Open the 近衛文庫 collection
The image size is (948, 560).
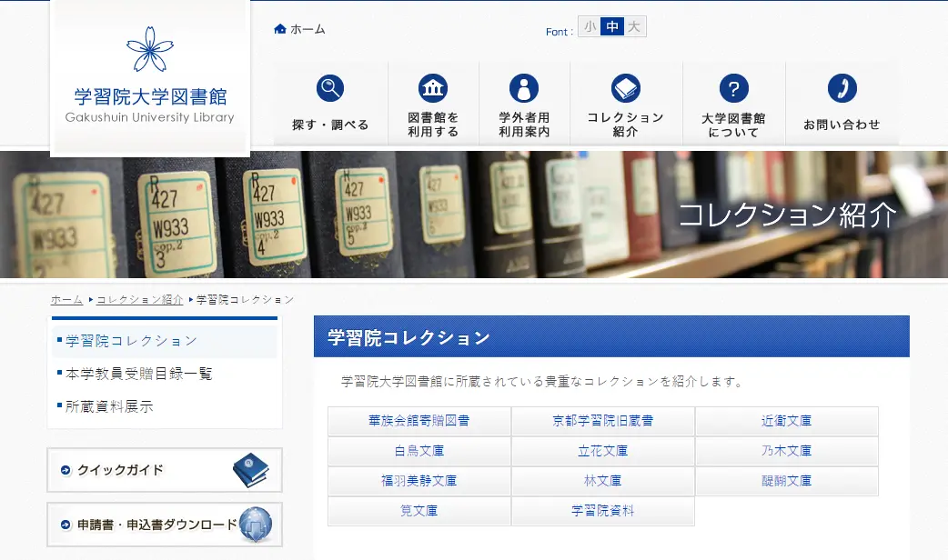tap(787, 421)
